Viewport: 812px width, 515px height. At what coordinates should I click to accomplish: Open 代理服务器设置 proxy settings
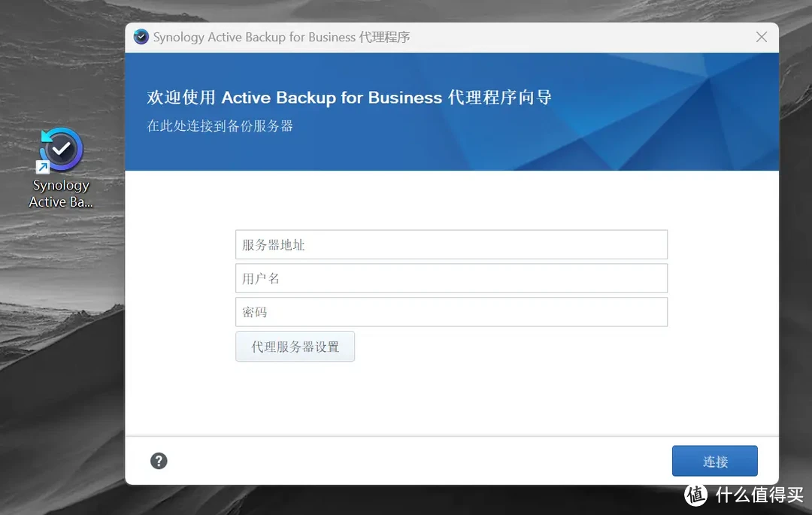pos(295,347)
